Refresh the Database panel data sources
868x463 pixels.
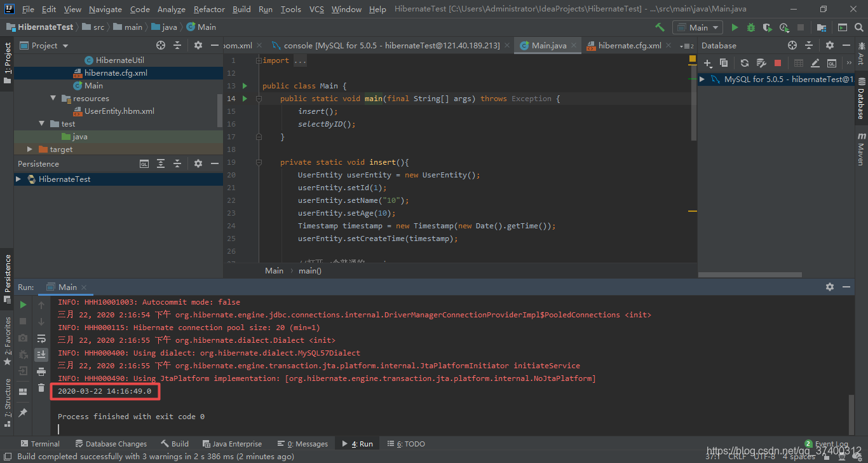(745, 63)
